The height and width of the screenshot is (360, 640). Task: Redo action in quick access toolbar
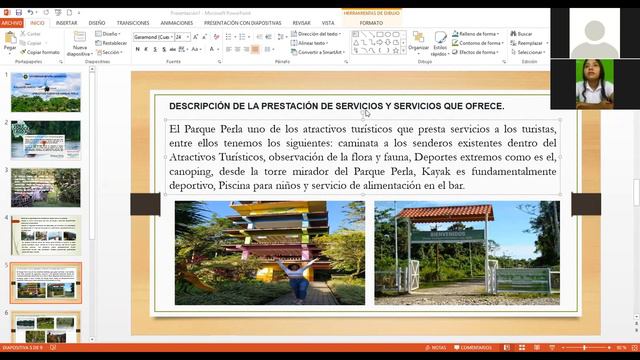click(x=46, y=13)
